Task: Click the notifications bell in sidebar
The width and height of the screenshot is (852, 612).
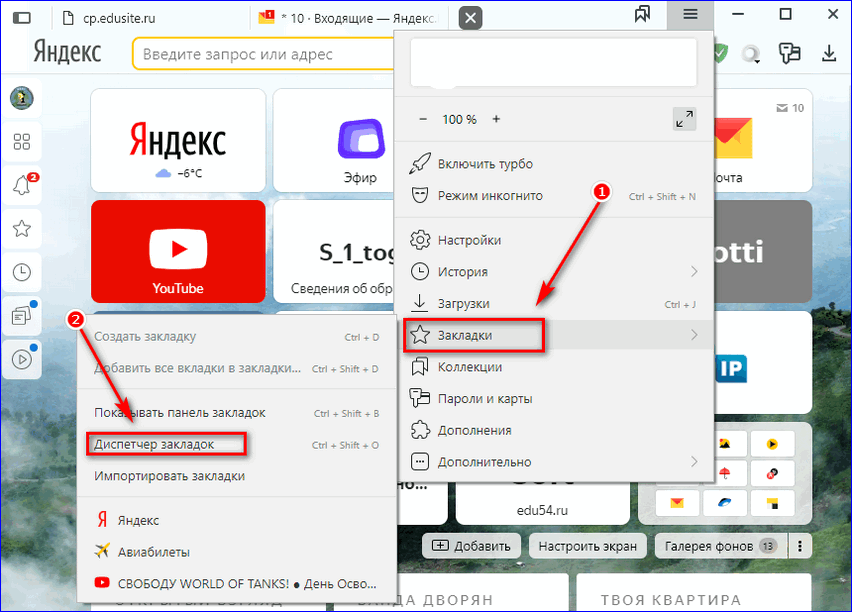Action: pyautogui.click(x=21, y=185)
